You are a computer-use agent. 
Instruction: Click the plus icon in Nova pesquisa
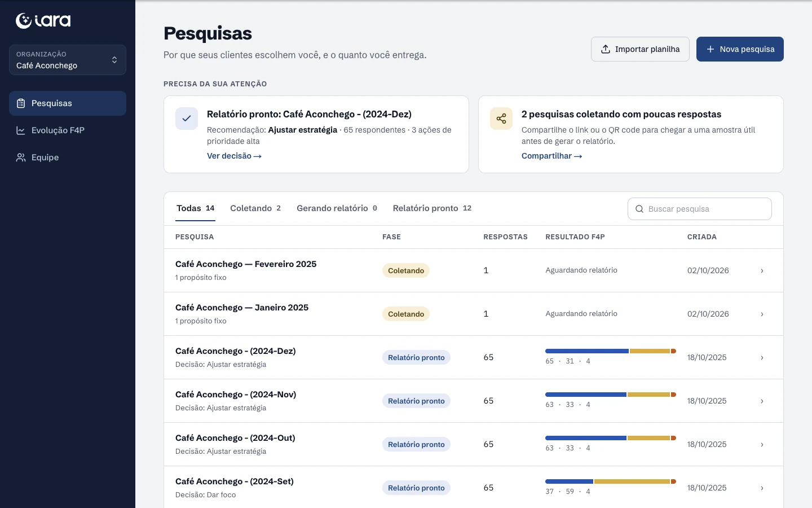(710, 49)
